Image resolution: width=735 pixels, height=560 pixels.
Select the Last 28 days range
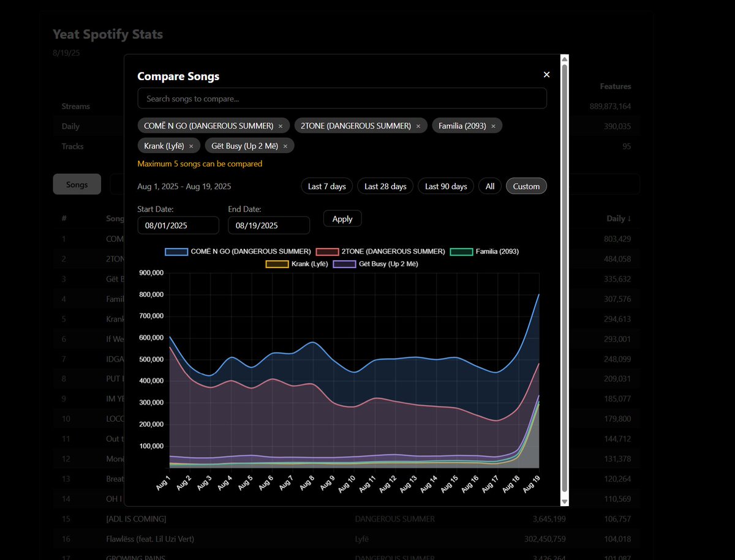coord(385,185)
